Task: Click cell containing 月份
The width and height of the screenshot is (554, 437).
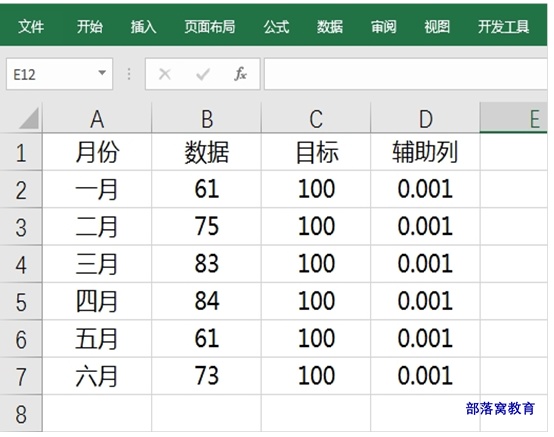Action: point(97,152)
